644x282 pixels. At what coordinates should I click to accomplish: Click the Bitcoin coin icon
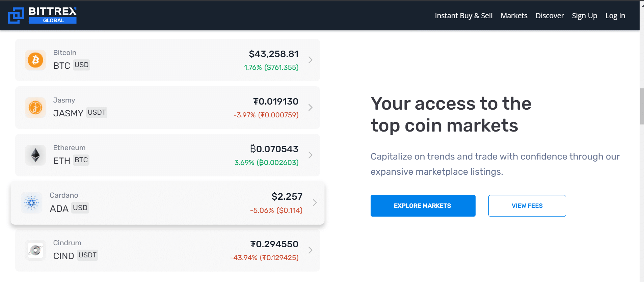coord(35,60)
